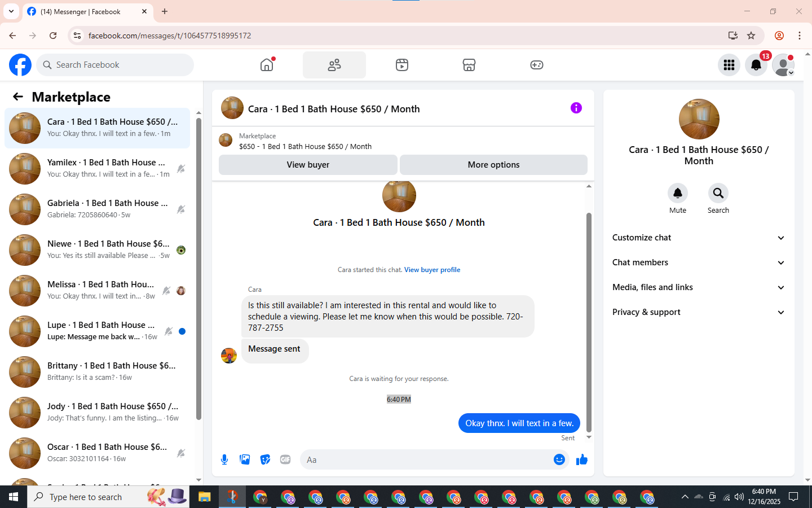View site information icon in address bar
Image resolution: width=812 pixels, height=508 pixels.
point(77,36)
